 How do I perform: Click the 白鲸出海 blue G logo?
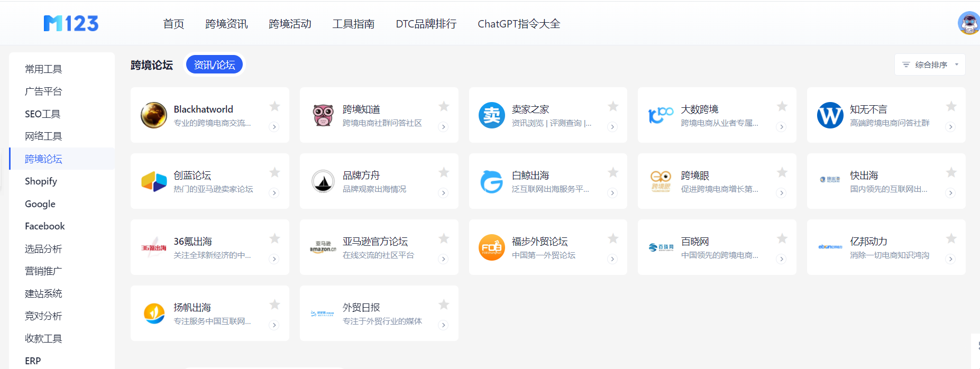tap(492, 181)
